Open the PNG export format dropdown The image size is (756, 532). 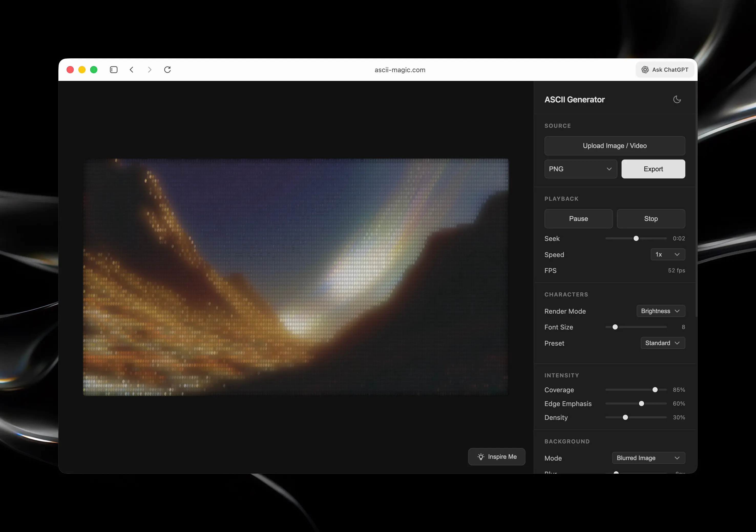(580, 169)
